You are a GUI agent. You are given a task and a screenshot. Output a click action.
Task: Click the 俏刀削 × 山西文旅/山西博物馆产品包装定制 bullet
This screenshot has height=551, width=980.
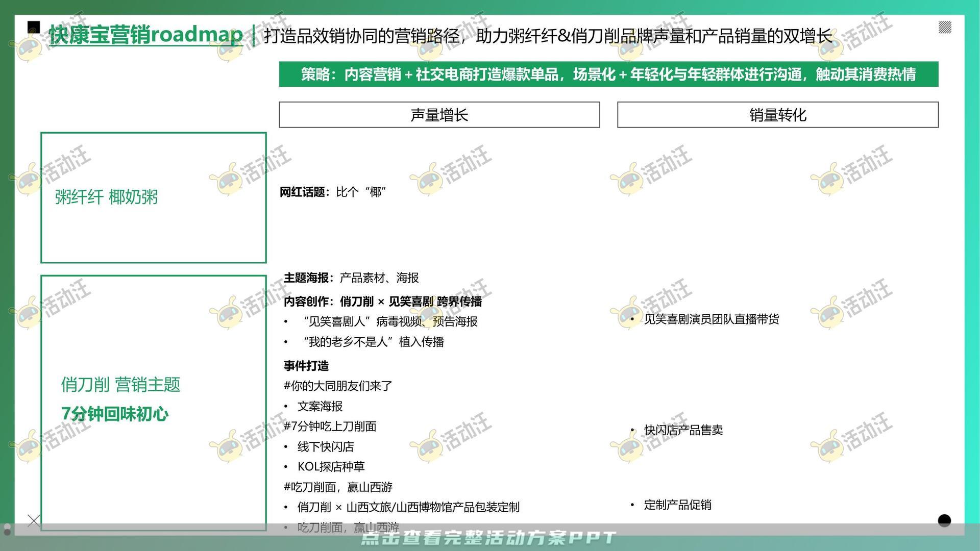pos(408,507)
